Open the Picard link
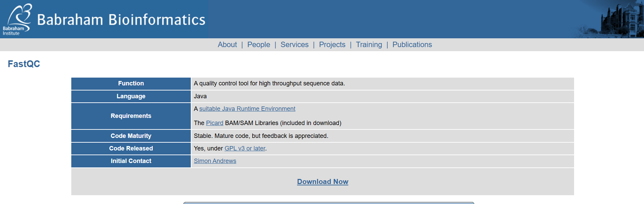644x204 pixels. click(x=215, y=123)
